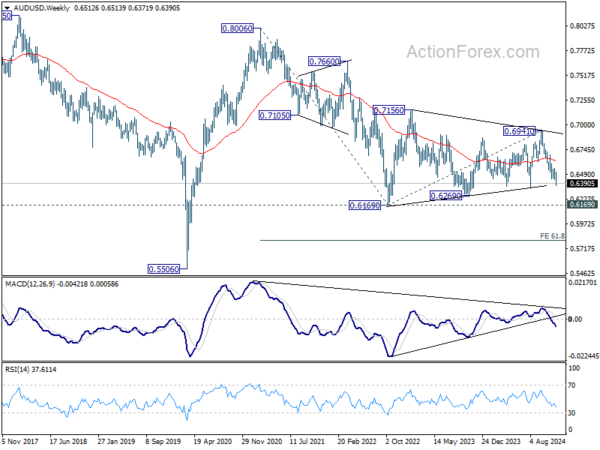Viewport: 600px width, 450px height.
Task: Click the 0.80060 price label
Action: pyautogui.click(x=237, y=28)
